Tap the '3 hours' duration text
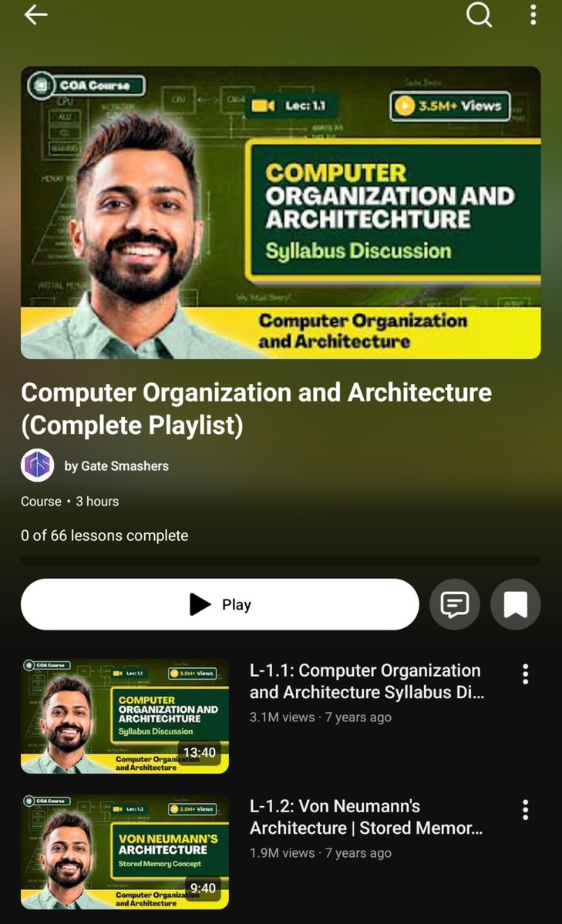This screenshot has width=562, height=924. tap(97, 502)
